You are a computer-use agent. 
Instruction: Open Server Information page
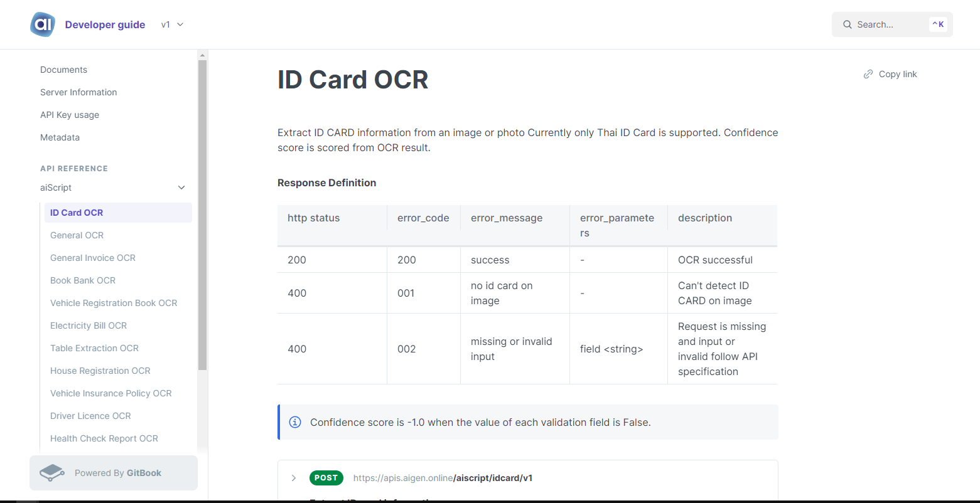(x=78, y=92)
